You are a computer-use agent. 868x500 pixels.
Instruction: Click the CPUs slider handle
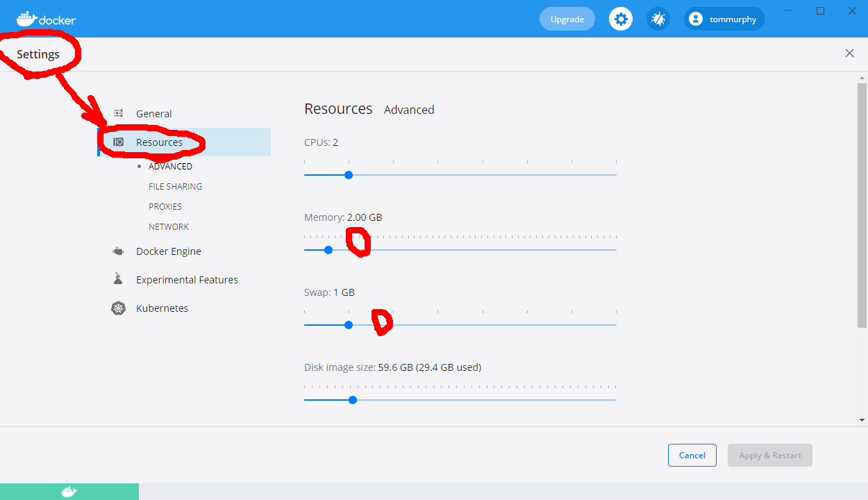349,175
